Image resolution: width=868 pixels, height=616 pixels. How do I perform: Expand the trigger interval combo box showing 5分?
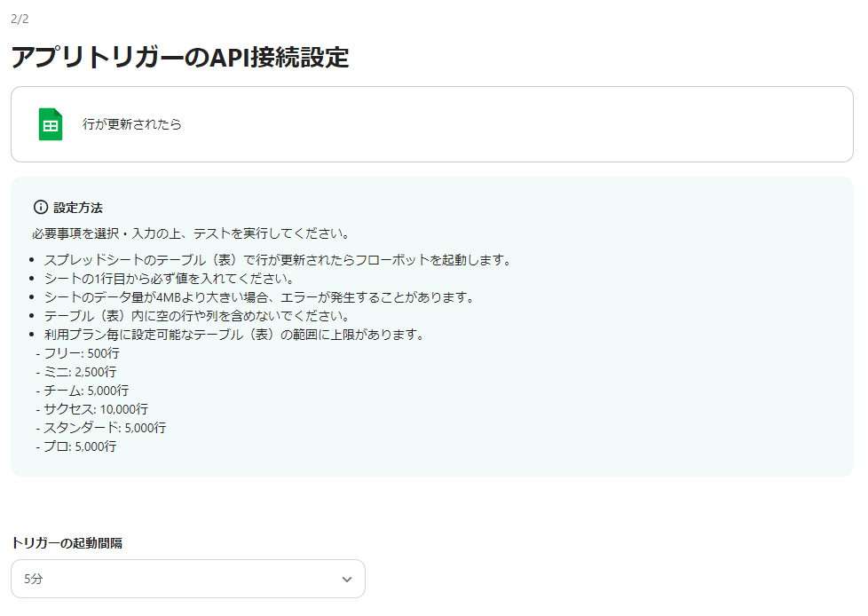[187, 578]
